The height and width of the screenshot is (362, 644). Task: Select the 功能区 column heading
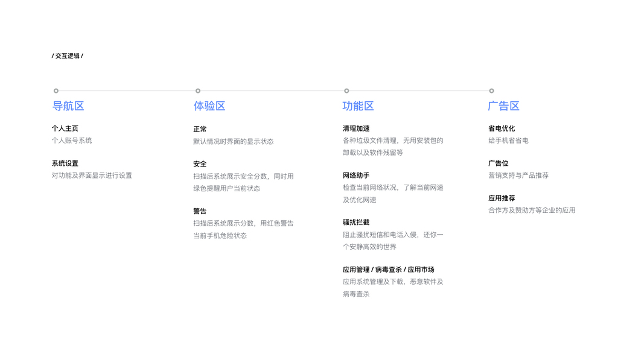click(x=358, y=106)
